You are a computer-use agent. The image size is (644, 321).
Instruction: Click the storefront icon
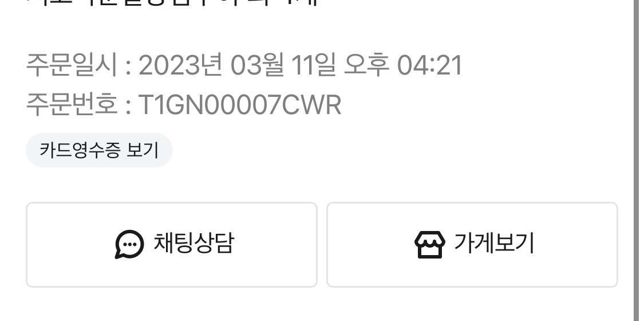[429, 245]
